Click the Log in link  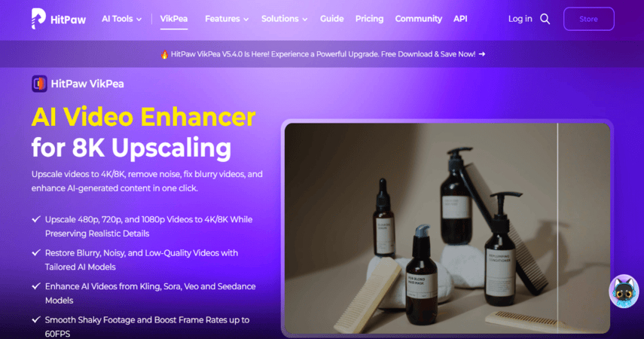coord(520,19)
